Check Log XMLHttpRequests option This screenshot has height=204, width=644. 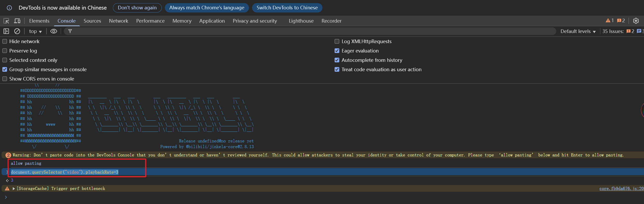(x=337, y=41)
